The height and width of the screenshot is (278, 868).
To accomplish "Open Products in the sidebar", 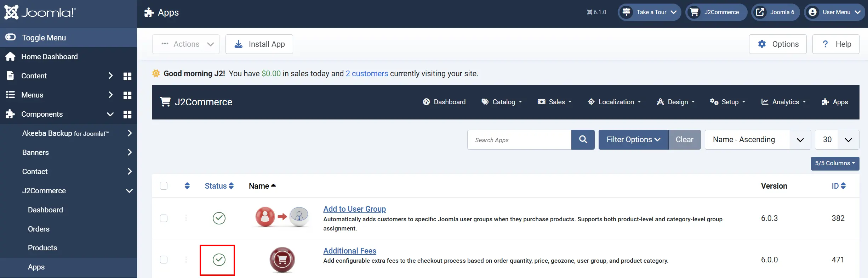I will click(x=42, y=248).
